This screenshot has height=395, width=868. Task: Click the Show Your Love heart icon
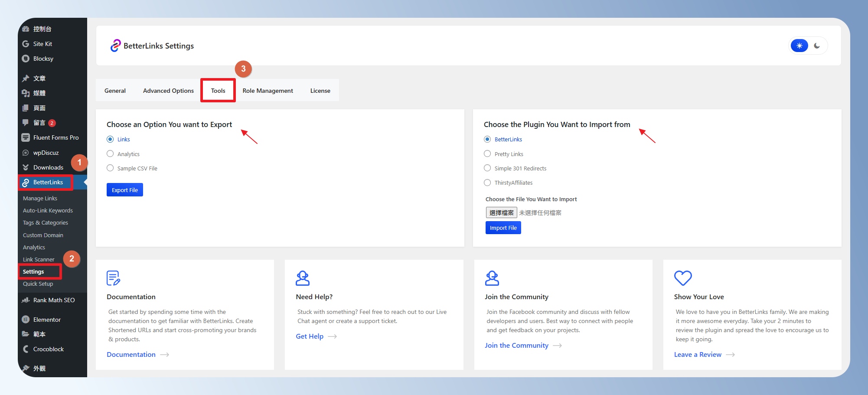[682, 278]
